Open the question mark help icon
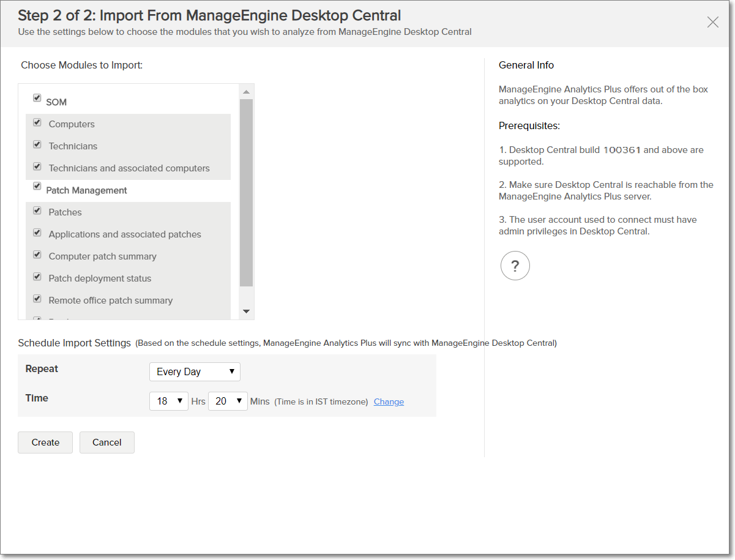This screenshot has height=560, width=735. (x=515, y=266)
